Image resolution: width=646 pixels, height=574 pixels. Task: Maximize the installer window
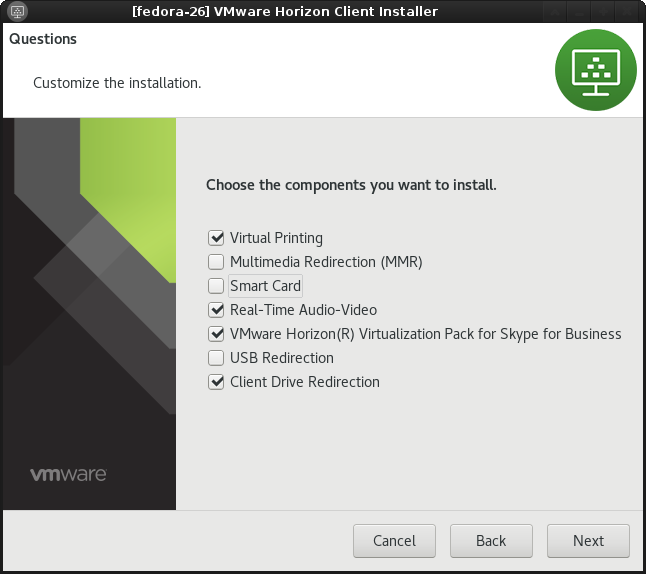(603, 12)
